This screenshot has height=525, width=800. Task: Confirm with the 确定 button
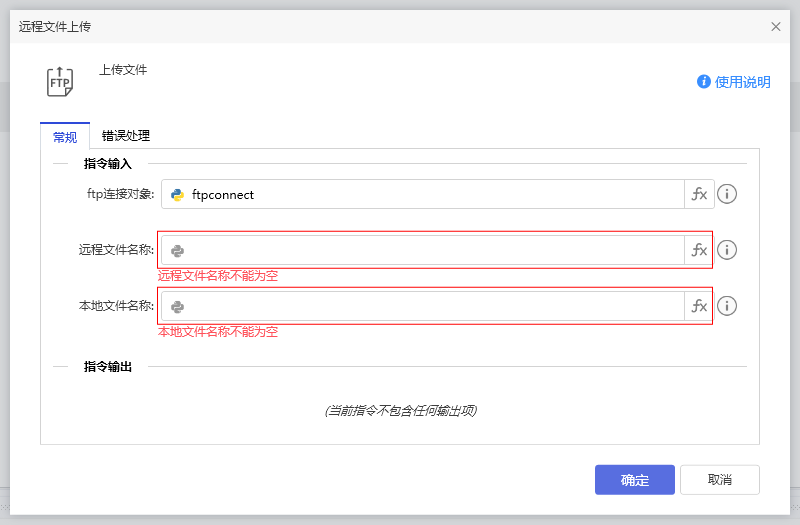point(634,480)
